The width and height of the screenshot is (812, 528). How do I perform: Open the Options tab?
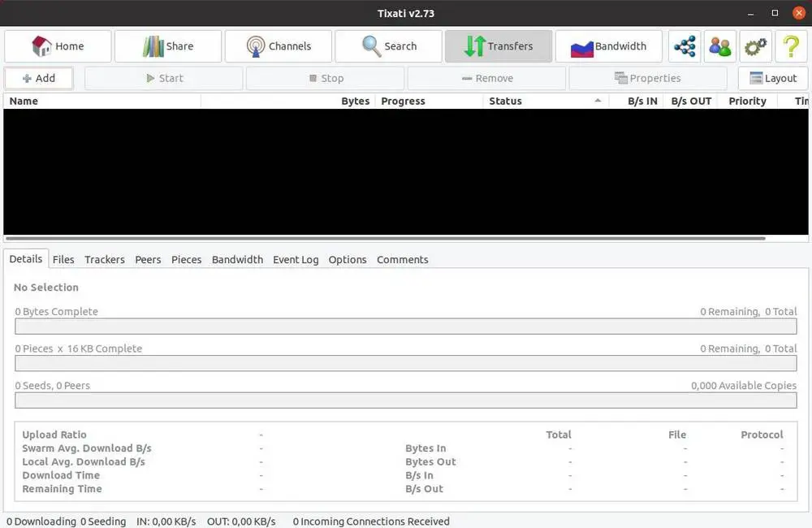(348, 260)
